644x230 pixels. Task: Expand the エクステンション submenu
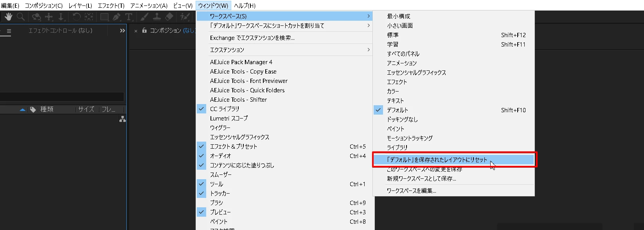tap(284, 50)
